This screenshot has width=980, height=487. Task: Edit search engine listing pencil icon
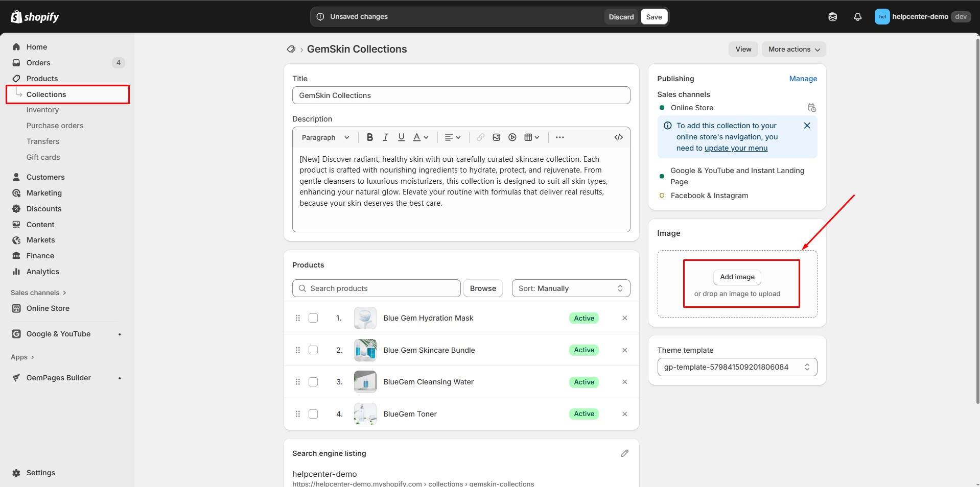[x=624, y=453]
